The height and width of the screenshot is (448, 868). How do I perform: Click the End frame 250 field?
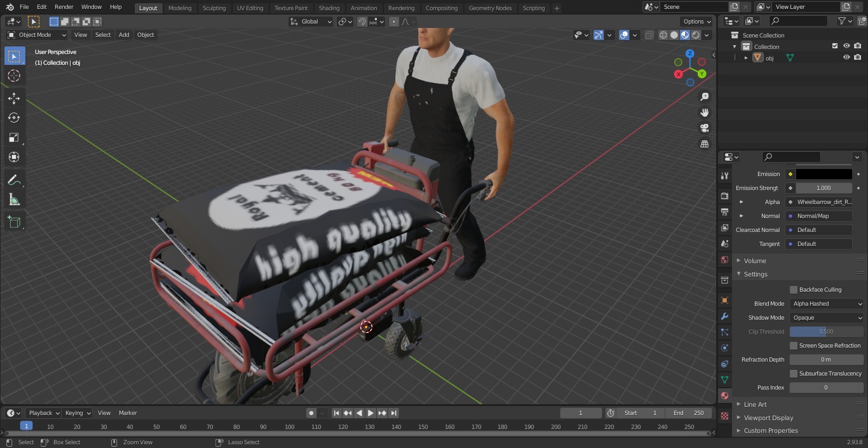coord(689,413)
